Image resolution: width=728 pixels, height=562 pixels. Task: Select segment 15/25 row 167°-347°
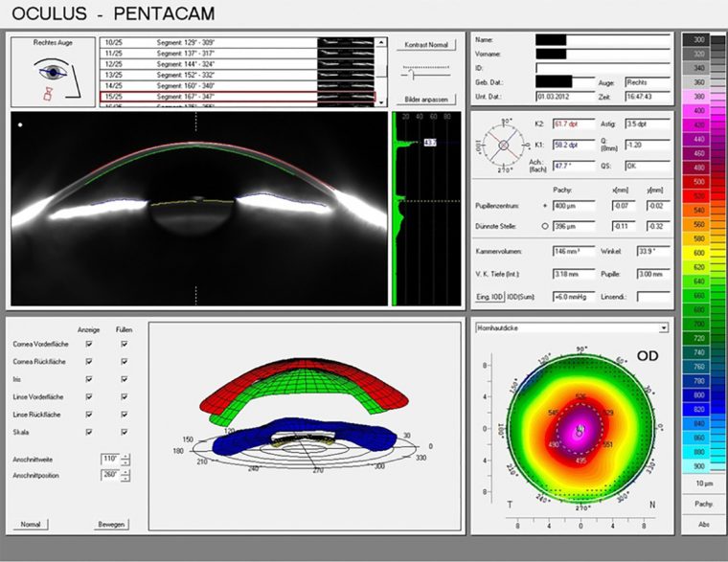pyautogui.click(x=237, y=97)
